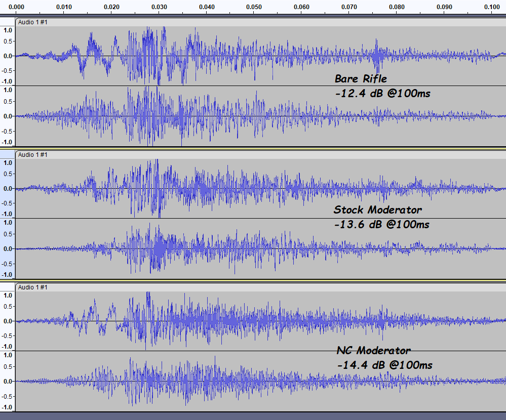Click the second track's lower channel vertical scale

pos(8,248)
